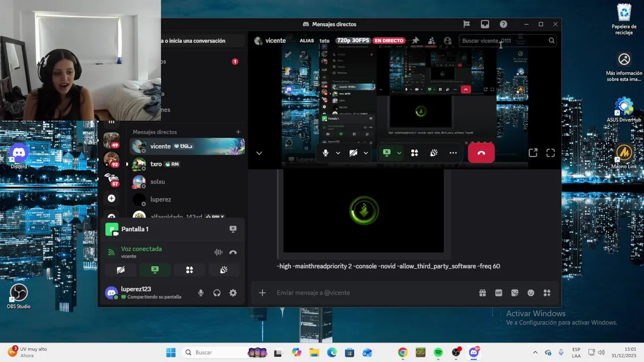Collapse call view with left chevron
644x362 pixels.
[x=259, y=153]
